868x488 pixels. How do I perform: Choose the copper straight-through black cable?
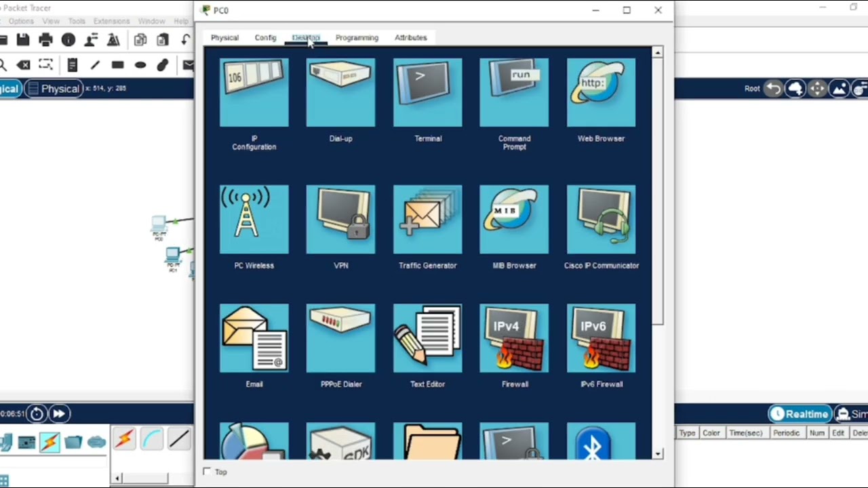tap(179, 440)
